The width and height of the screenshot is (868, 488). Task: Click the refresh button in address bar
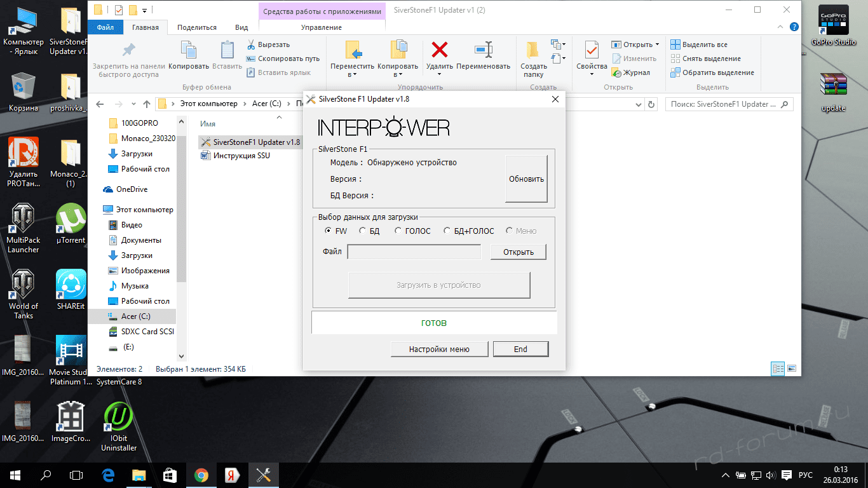[651, 104]
